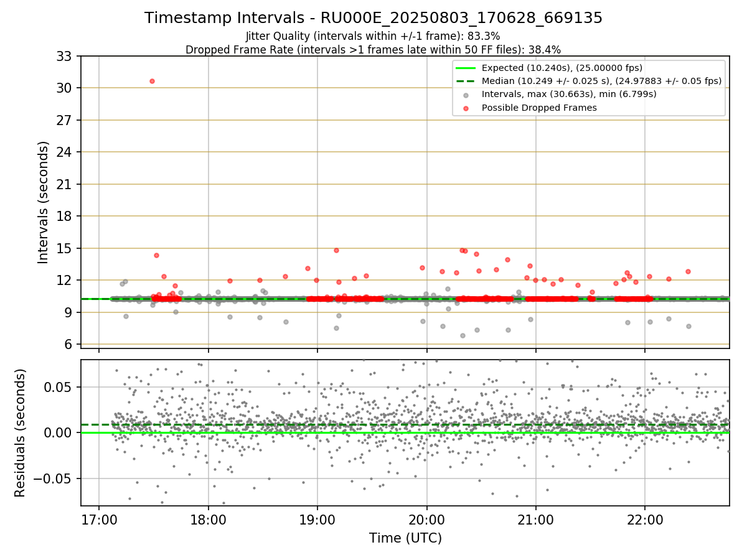Click the 'Median (10.249 +/- 0.025 s)' legend entry
747x560 pixels.
click(x=601, y=81)
